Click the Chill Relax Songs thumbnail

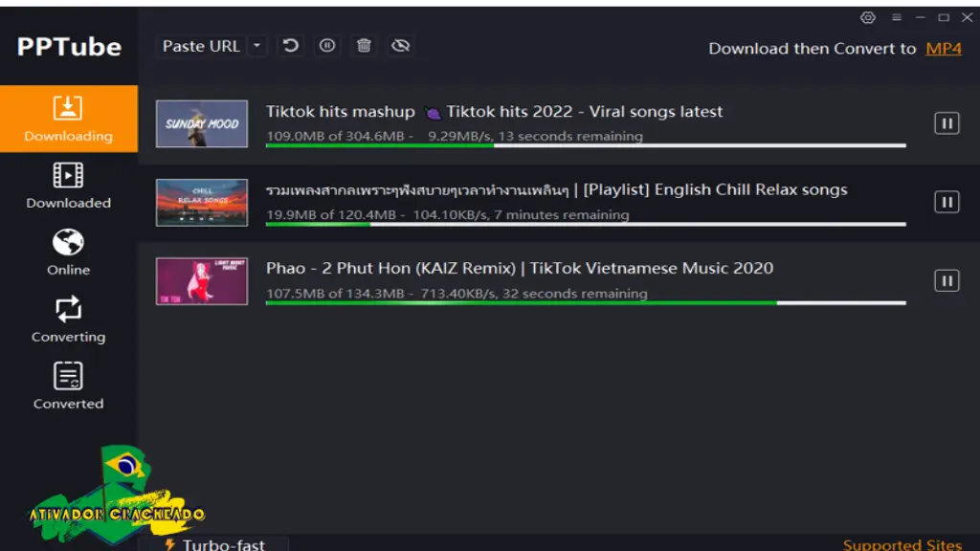202,203
